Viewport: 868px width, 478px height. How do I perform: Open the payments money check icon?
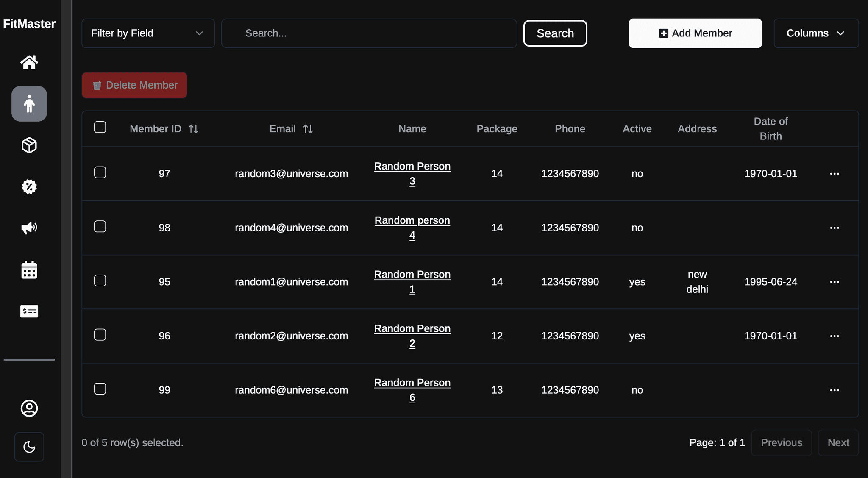coord(29,311)
